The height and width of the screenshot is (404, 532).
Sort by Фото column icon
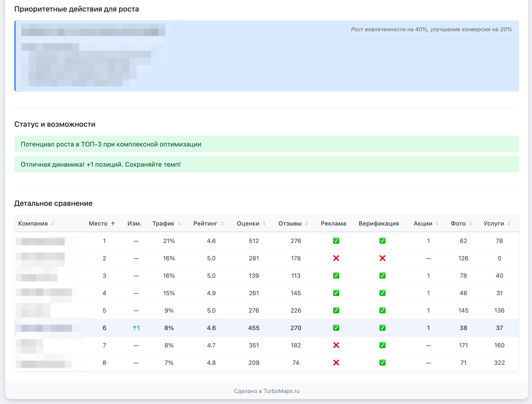(x=470, y=223)
